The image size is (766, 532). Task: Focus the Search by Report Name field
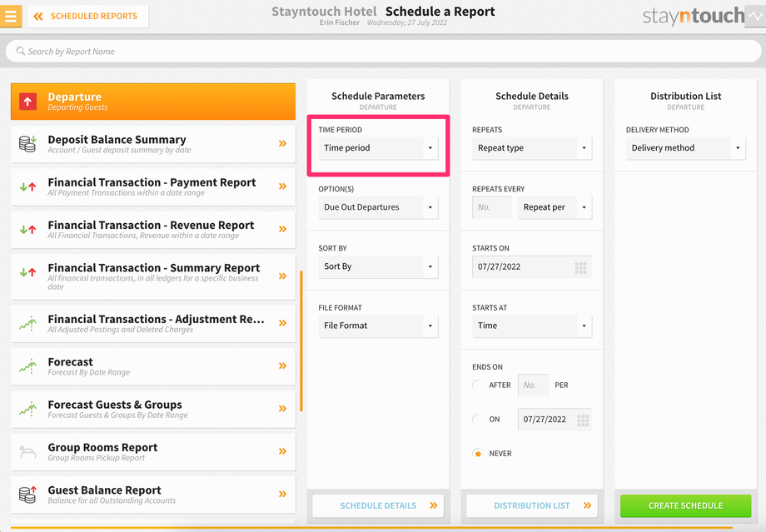(384, 51)
